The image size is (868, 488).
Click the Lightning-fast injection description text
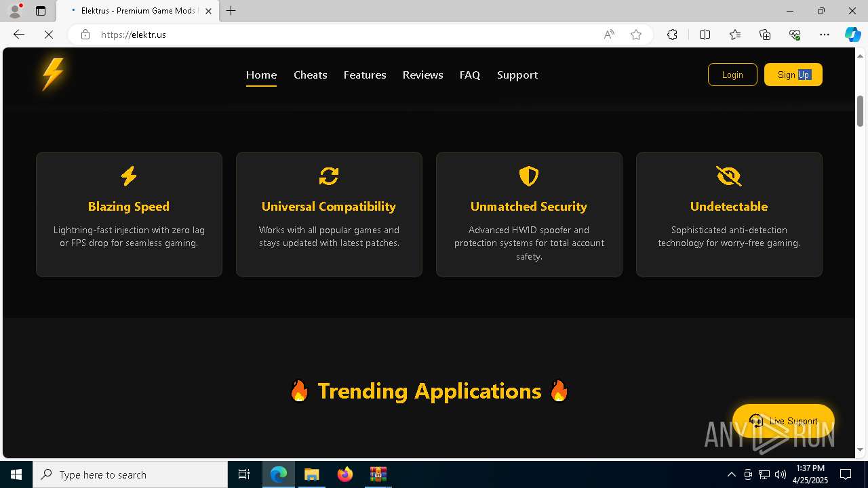pyautogui.click(x=129, y=237)
